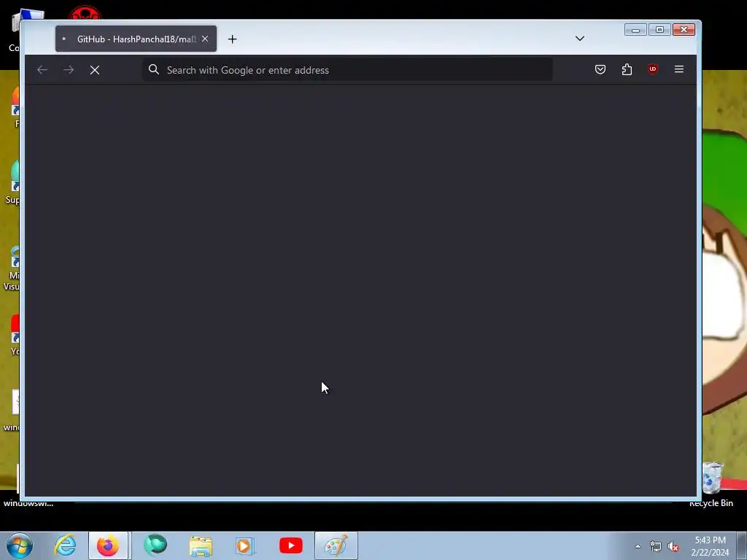Save the page to Pocket

(x=600, y=69)
